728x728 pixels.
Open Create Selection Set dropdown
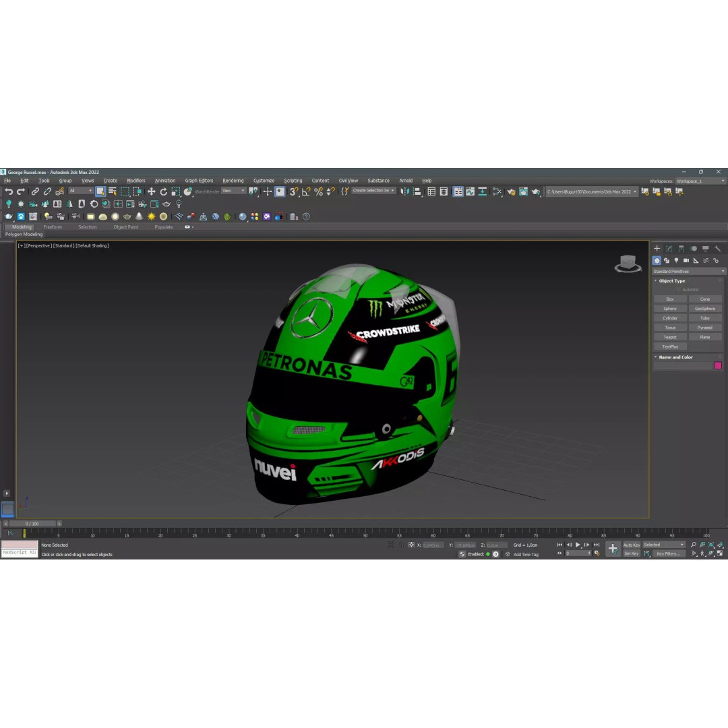tap(373, 191)
